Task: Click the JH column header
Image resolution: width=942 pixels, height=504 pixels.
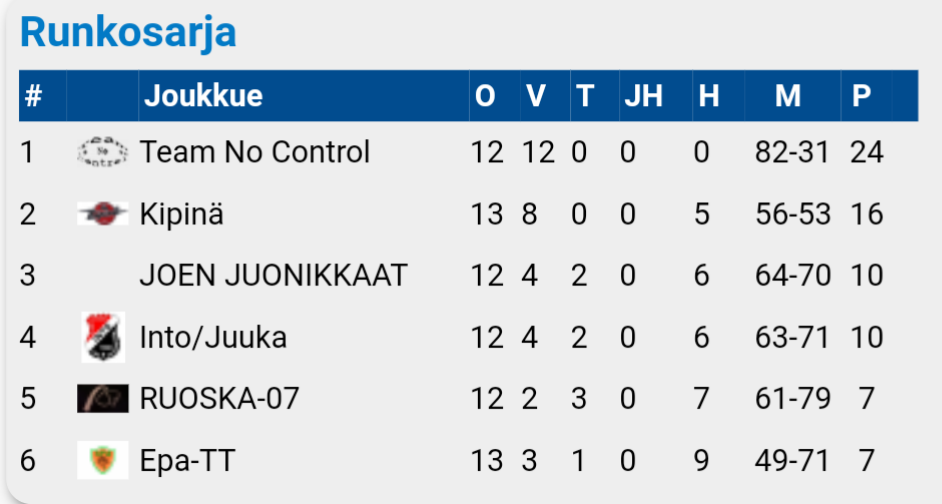Action: [x=643, y=96]
